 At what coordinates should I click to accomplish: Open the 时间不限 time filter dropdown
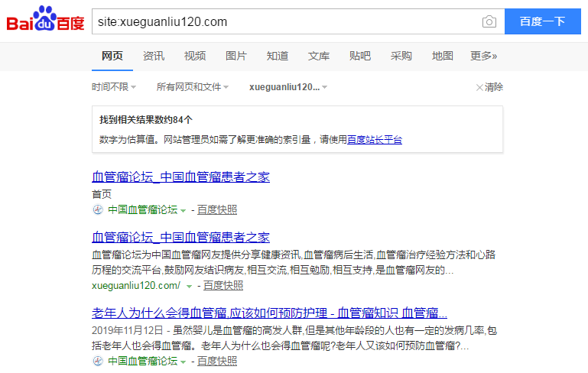pos(114,87)
